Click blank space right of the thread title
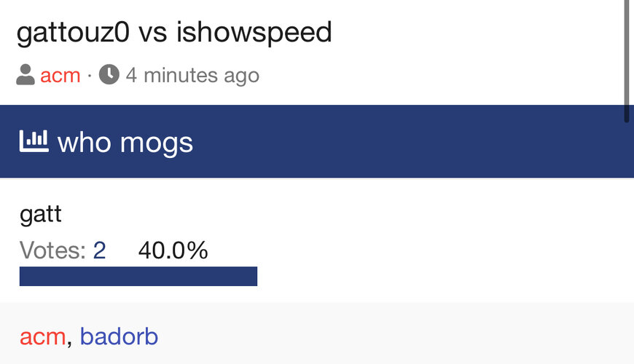The image size is (634, 364). pos(474,32)
